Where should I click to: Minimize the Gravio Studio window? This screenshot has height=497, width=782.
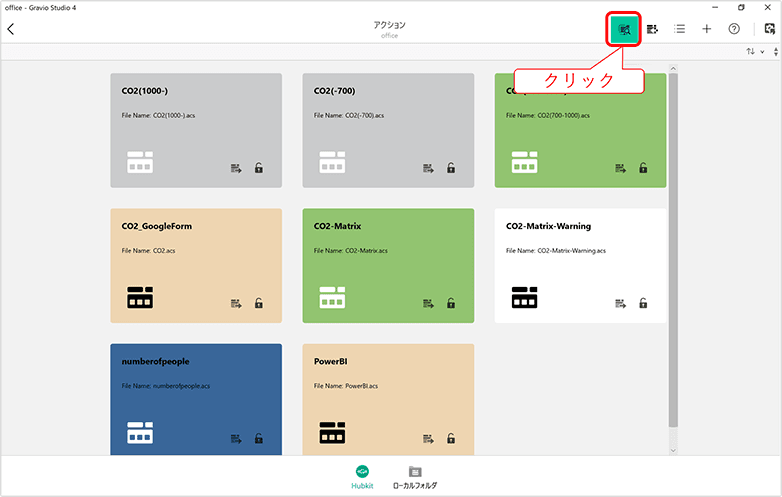coord(715,7)
